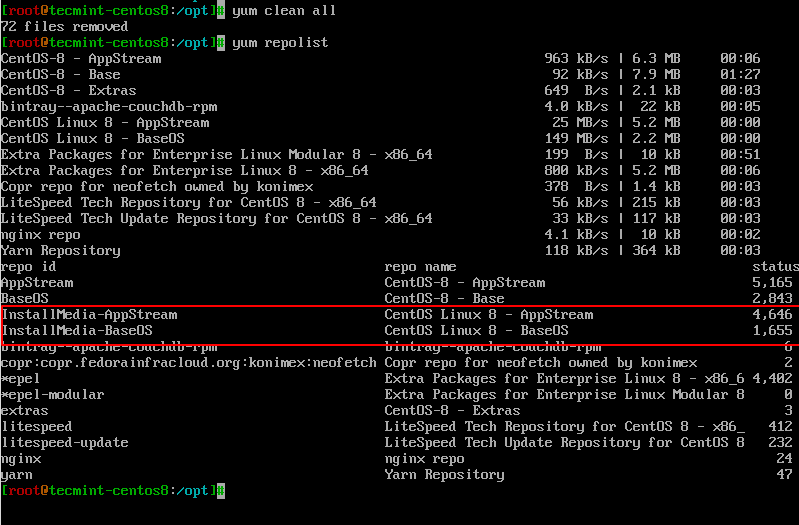
Task: Select the "2,843" status count
Action: [x=773, y=298]
